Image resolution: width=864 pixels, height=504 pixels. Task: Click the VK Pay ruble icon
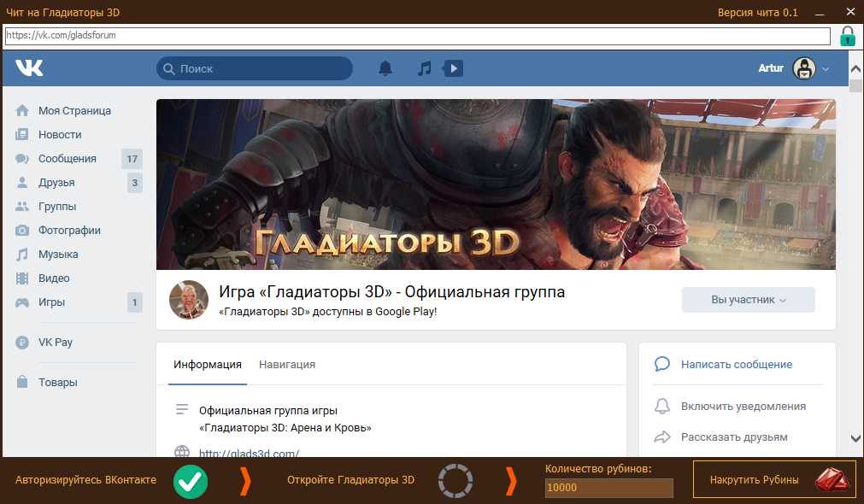coord(22,343)
